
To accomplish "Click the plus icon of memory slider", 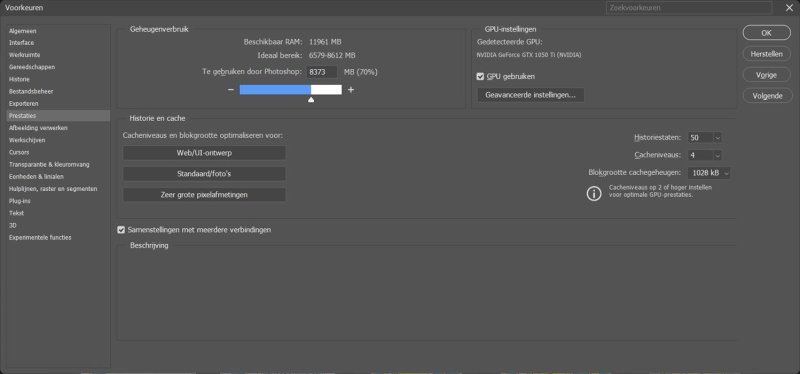I will 351,90.
